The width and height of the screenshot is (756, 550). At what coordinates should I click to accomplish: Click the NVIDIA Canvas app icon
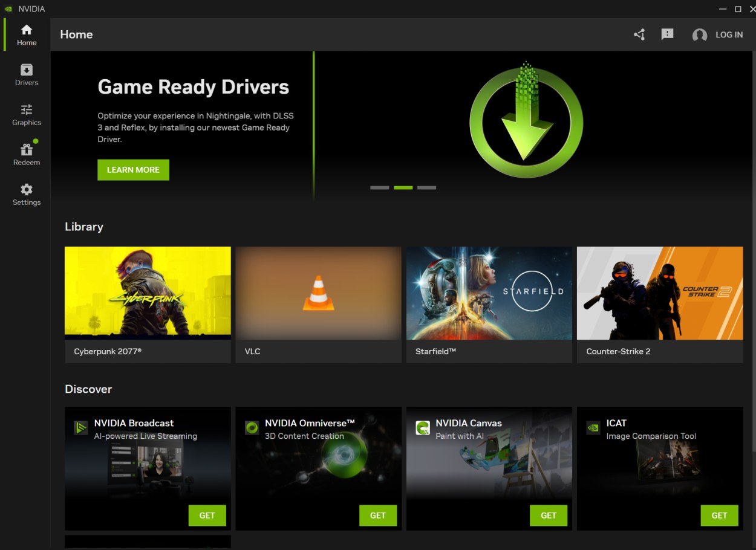point(422,427)
